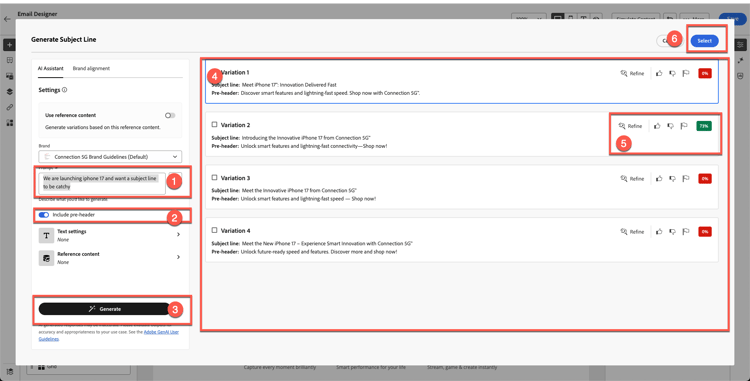Thumbs down Variation 3
The image size is (750, 381).
(x=672, y=178)
